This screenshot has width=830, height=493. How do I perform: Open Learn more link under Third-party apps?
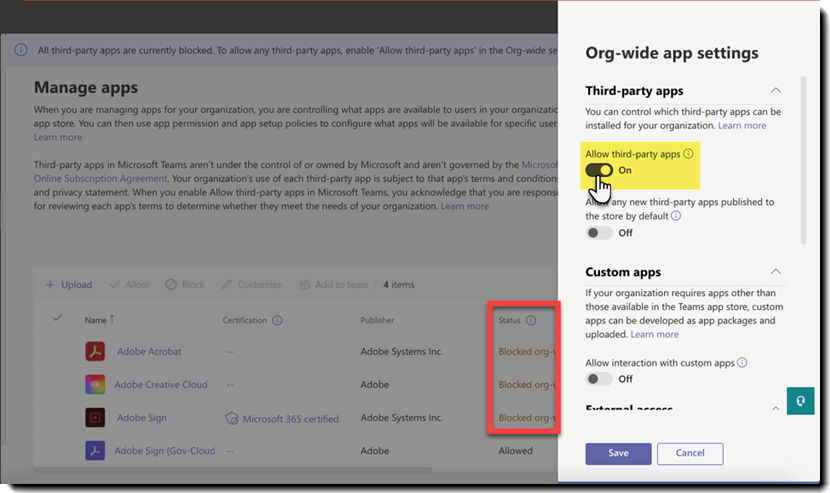point(742,126)
